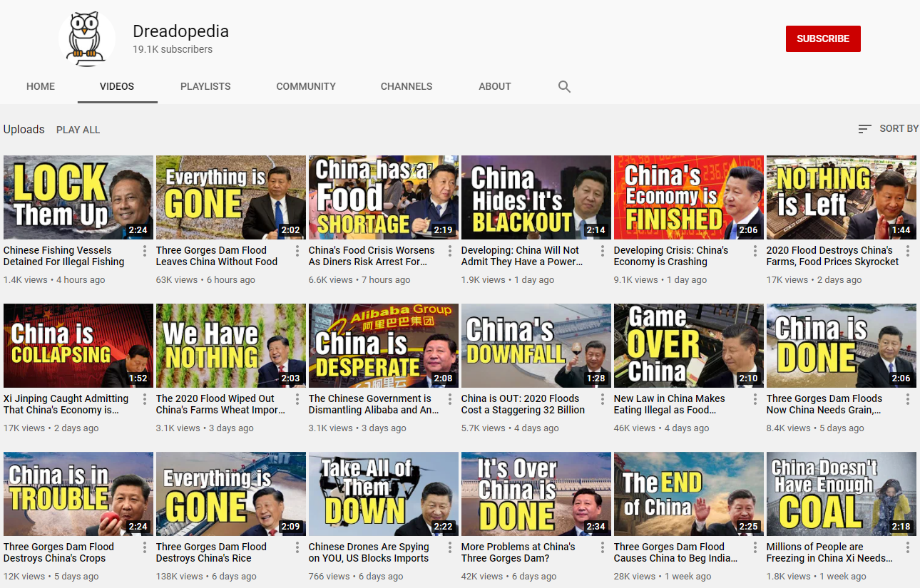This screenshot has width=920, height=588.
Task: Play the China is DESPERATE Alibaba thumbnail
Action: click(x=384, y=346)
